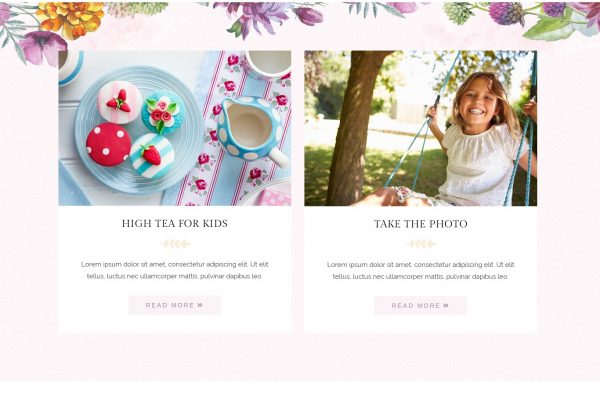Viewport: 600px width, 416px height.
Task: Open the High Tea for Kids title link
Action: click(175, 224)
